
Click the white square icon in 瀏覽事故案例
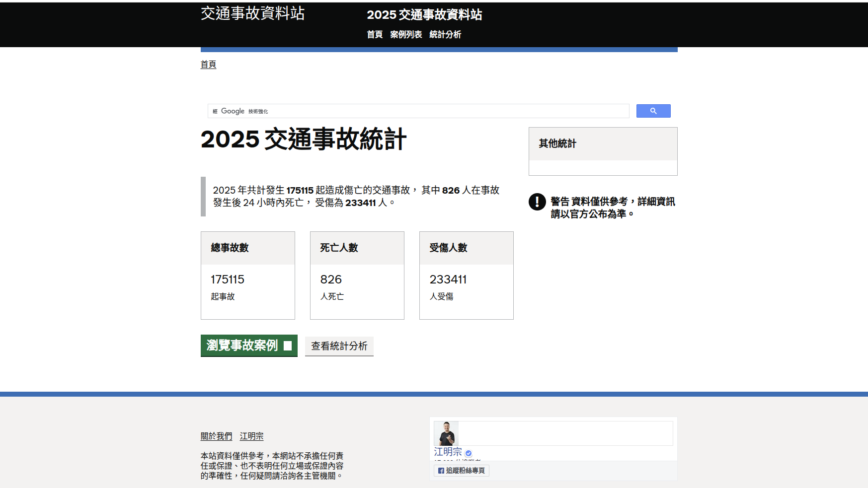[288, 346]
